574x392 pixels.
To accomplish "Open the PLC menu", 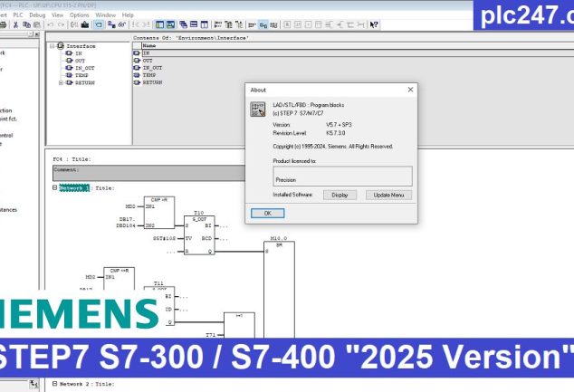I will [18, 15].
